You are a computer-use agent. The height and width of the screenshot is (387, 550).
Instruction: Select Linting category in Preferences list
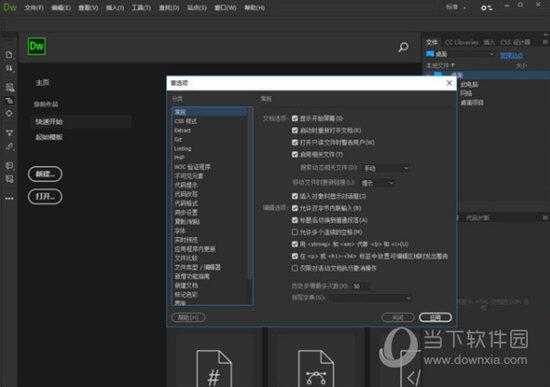coord(183,149)
